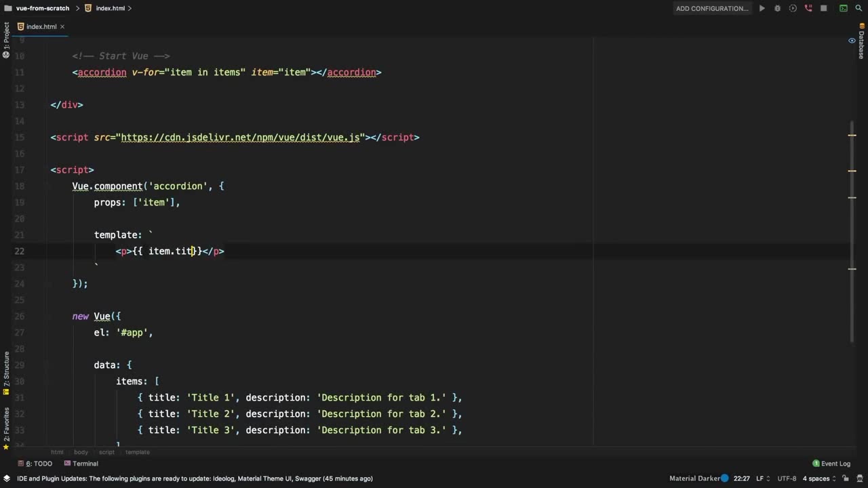This screenshot has height=488, width=868.
Task: Toggle the file writable lock in status bar
Action: [846, 479]
